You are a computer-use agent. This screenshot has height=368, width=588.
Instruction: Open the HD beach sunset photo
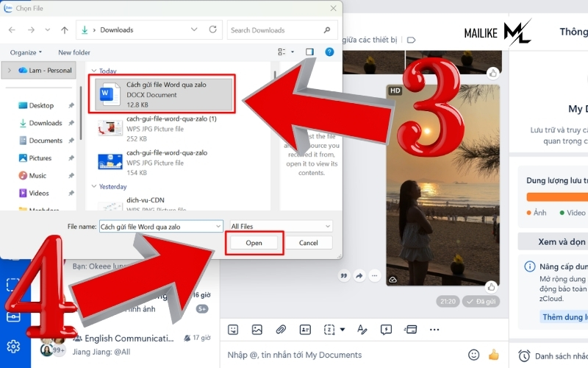(443, 185)
